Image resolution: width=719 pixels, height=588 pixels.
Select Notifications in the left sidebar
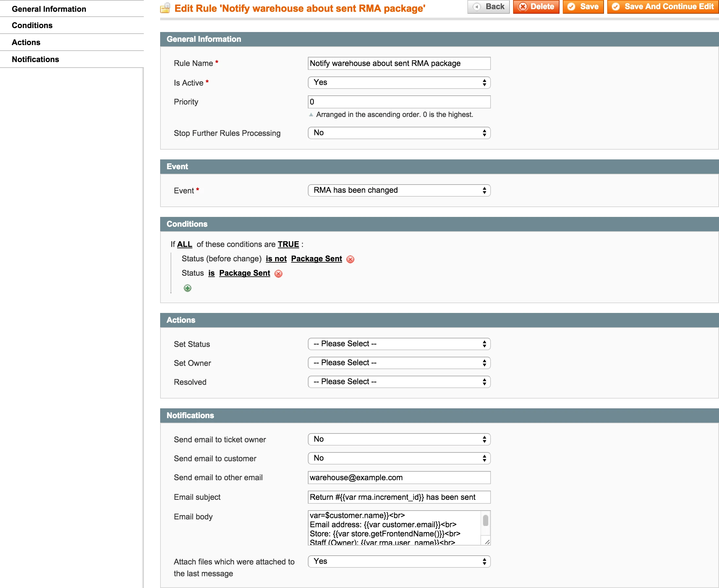coord(35,59)
